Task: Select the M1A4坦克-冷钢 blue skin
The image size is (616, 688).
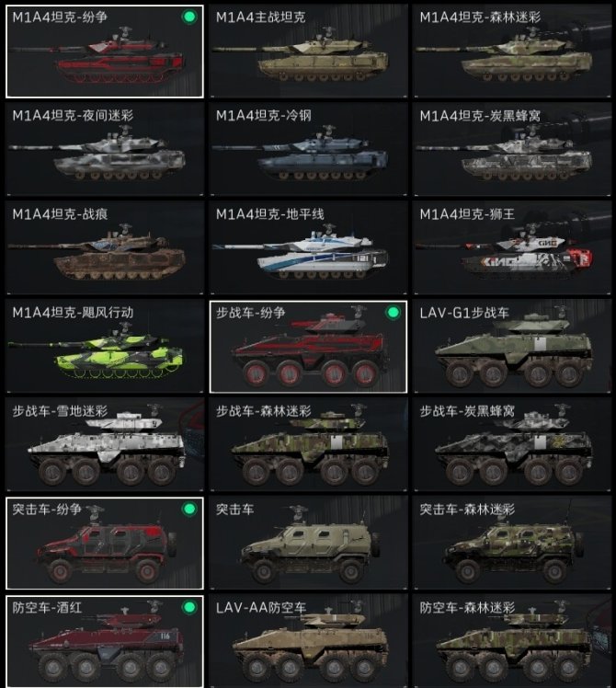Action: click(x=308, y=150)
